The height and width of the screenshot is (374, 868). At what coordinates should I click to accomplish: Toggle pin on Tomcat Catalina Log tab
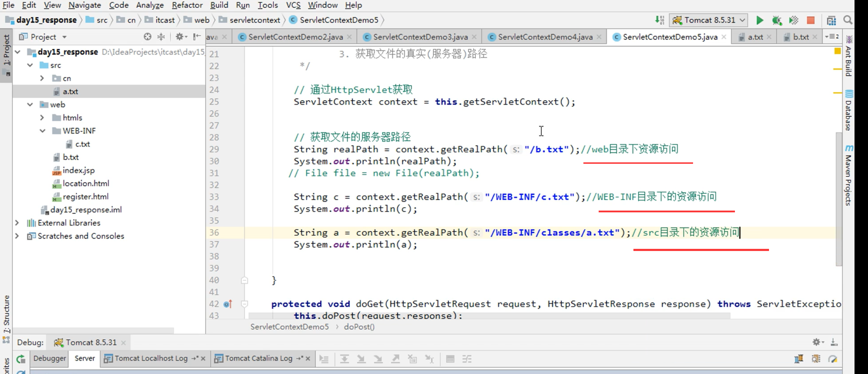[300, 358]
